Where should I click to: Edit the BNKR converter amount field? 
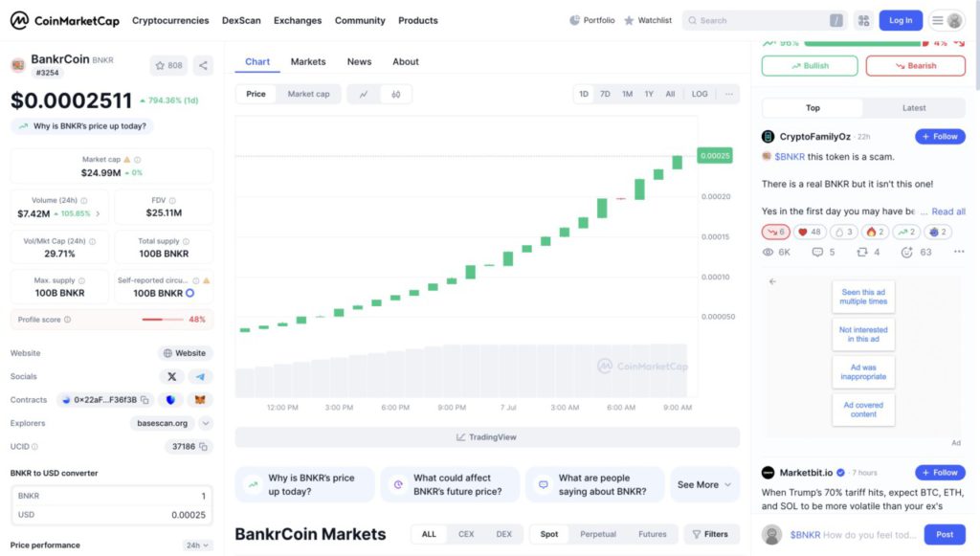pos(111,496)
